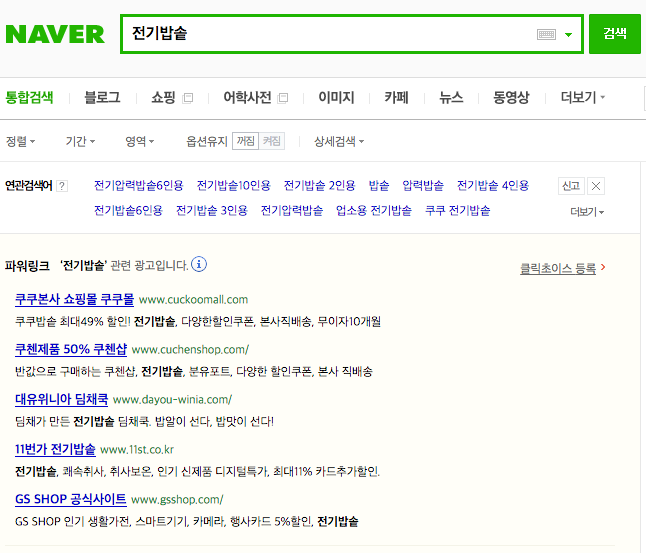Click the related search 밥솥
Viewport: 646px width, 553px height.
(x=379, y=185)
